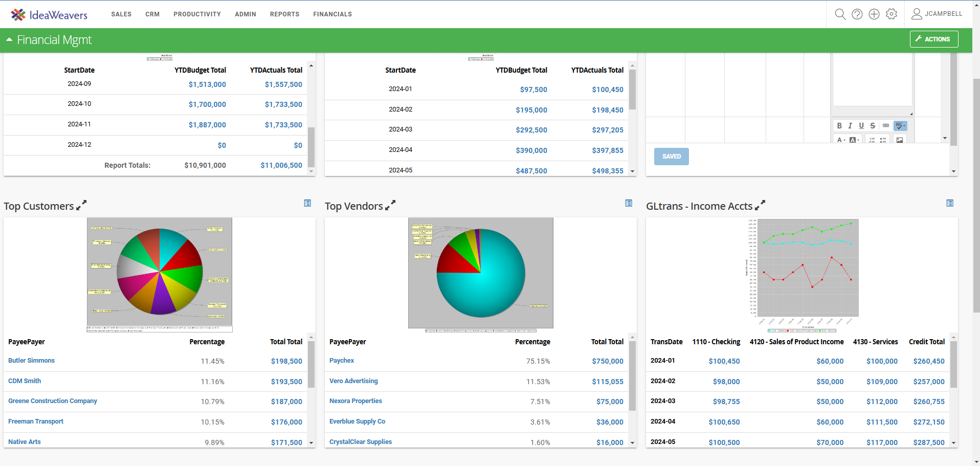Open the search magnifier icon
The height and width of the screenshot is (466, 980).
tap(840, 14)
